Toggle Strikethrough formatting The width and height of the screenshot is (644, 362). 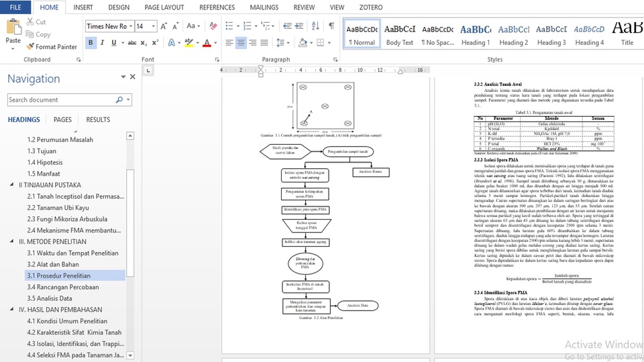click(132, 43)
